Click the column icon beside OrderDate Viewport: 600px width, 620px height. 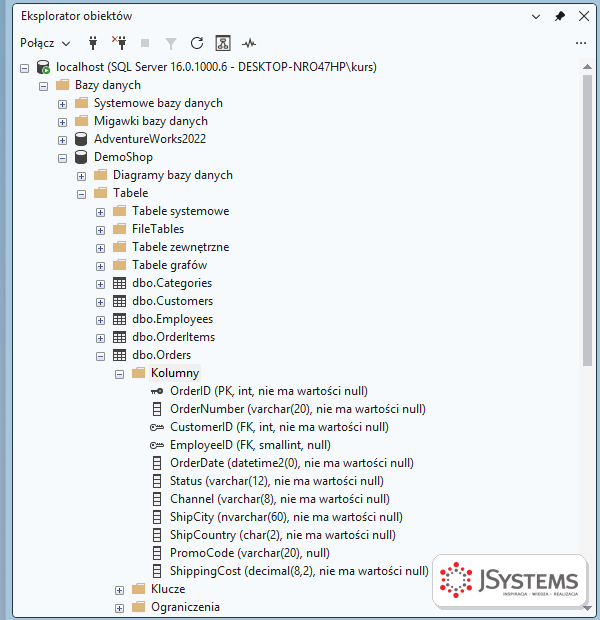pos(157,463)
